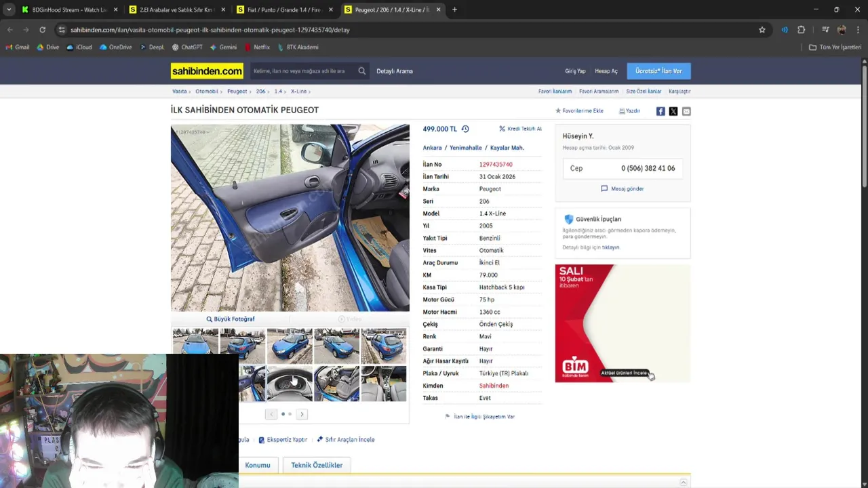Click Yenimahalle location link
This screenshot has height=488, width=868.
pos(466,148)
